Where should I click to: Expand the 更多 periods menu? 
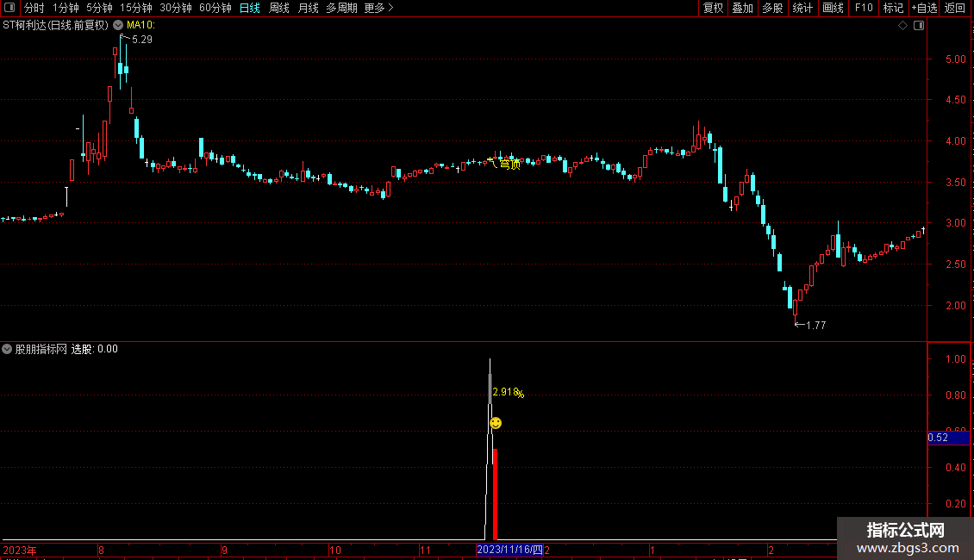tap(378, 8)
